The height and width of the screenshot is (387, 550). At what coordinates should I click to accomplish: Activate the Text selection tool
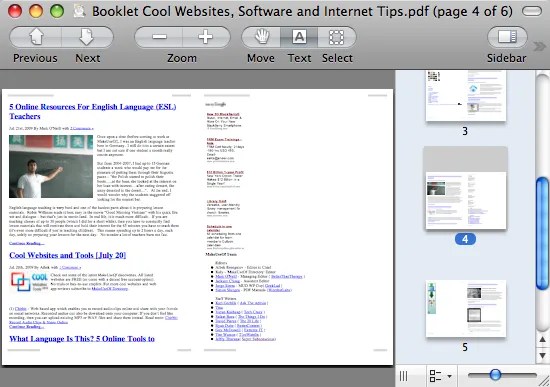coord(299,37)
